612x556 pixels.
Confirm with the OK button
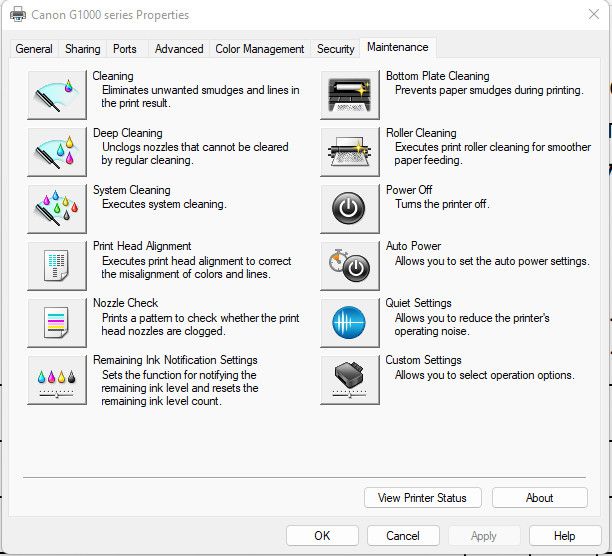[322, 535]
